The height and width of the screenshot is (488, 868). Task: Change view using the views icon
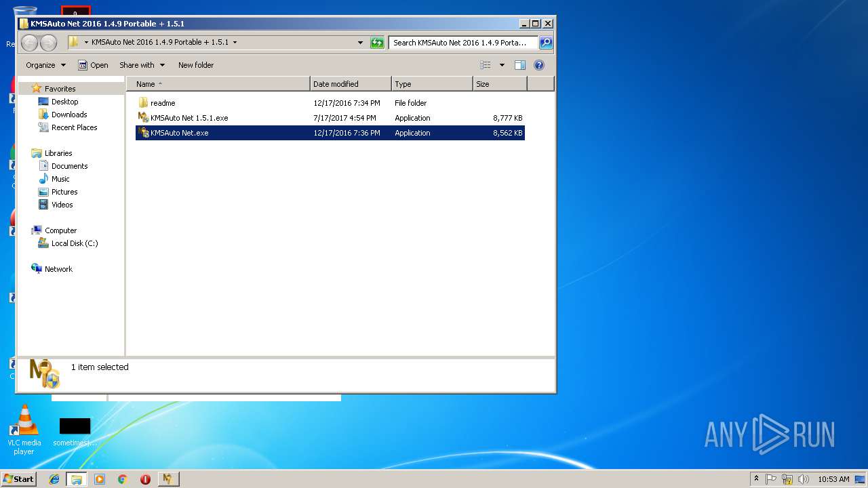486,65
